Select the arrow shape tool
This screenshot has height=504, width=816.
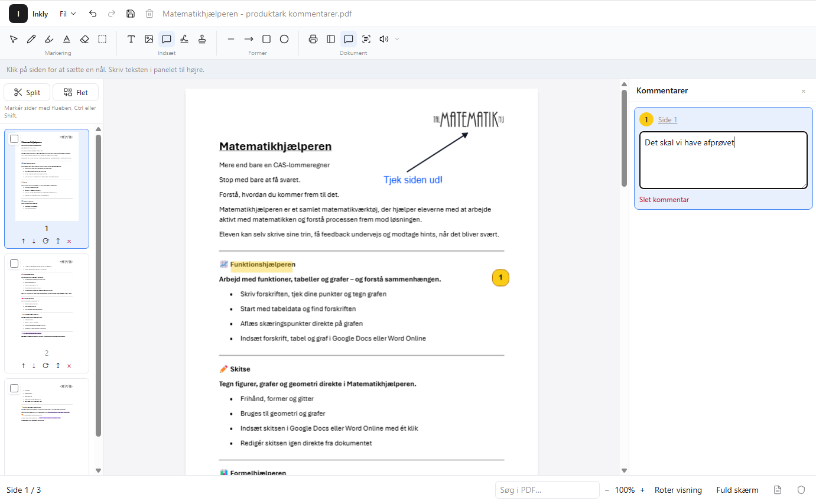point(249,39)
